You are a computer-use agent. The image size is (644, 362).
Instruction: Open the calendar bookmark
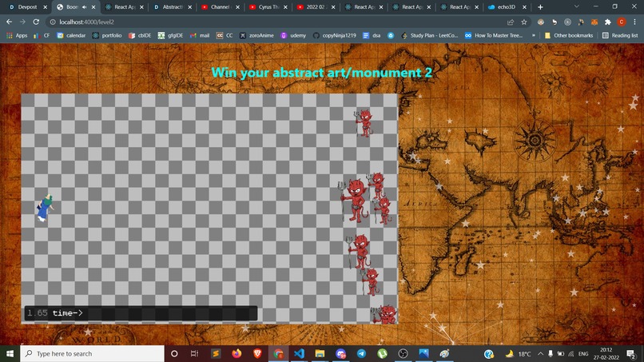(71, 35)
